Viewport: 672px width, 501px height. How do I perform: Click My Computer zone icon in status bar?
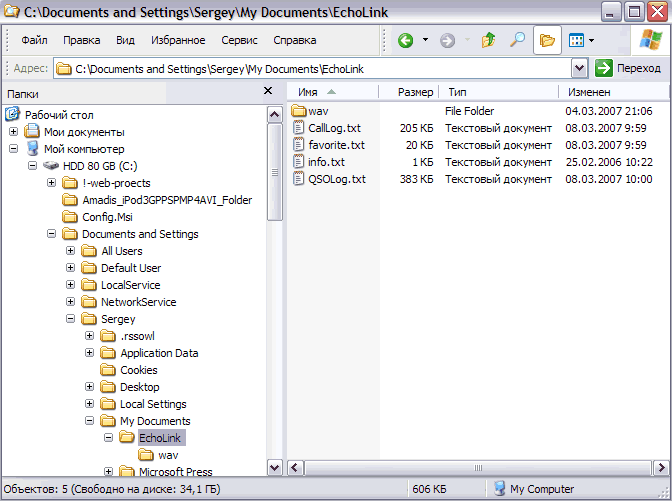499,489
